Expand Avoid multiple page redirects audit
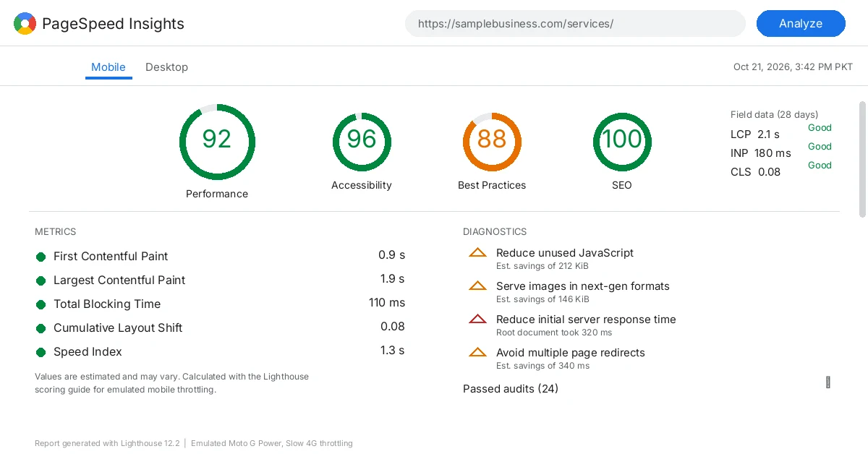The width and height of the screenshot is (868, 454). coord(570,353)
